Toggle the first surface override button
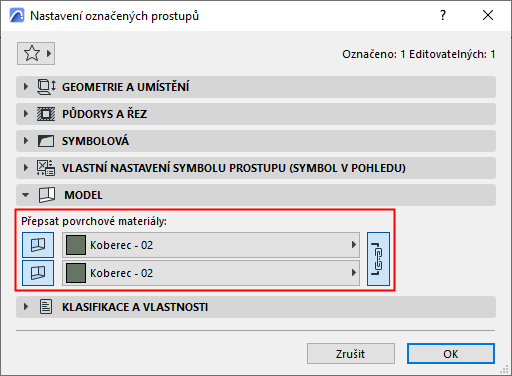This screenshot has width=512, height=376. coord(38,245)
